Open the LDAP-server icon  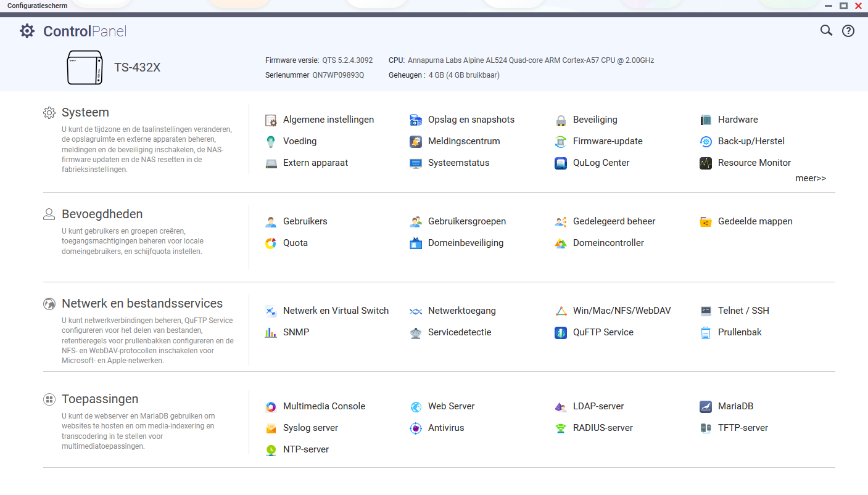pos(561,406)
